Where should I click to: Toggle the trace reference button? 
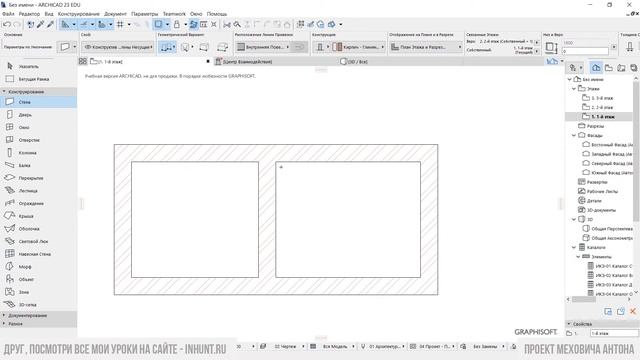pyautogui.click(x=193, y=24)
